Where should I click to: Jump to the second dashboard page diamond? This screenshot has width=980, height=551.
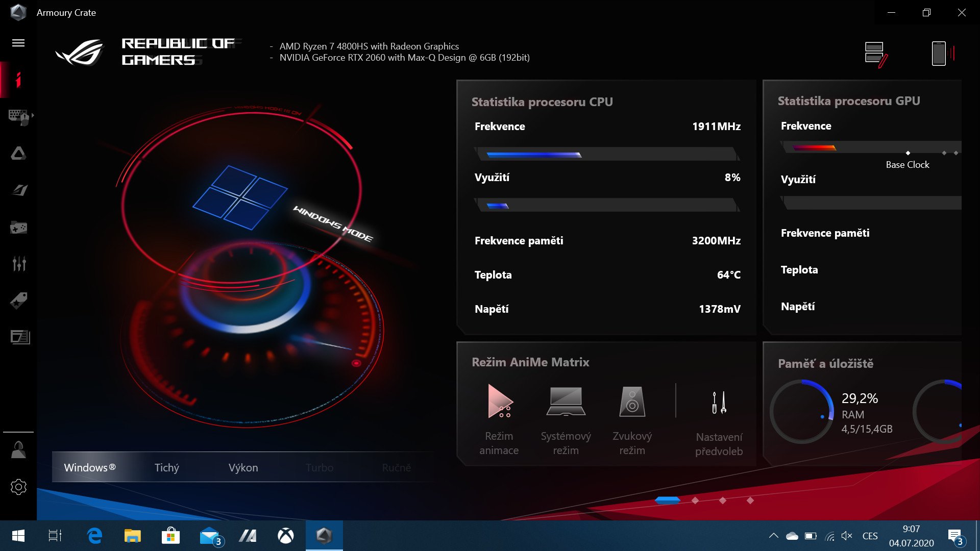click(x=695, y=500)
